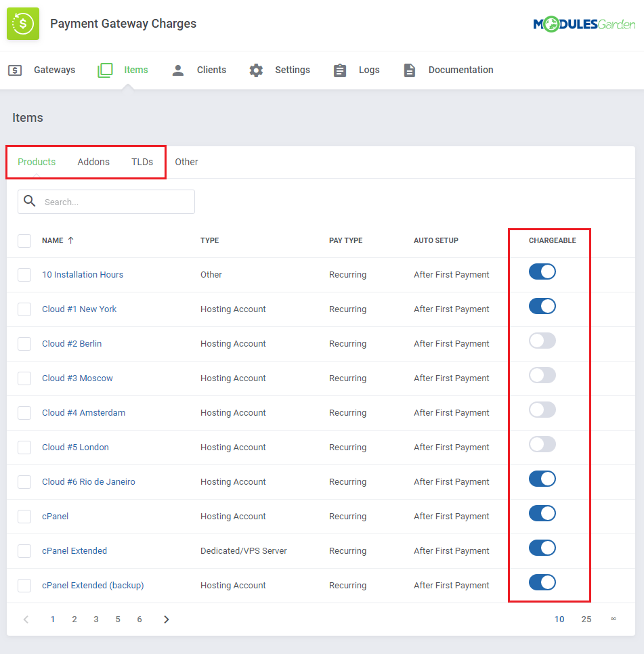Screen dimensions: 644x654
Task: Open the Cloud #1 New York product
Action: (79, 309)
